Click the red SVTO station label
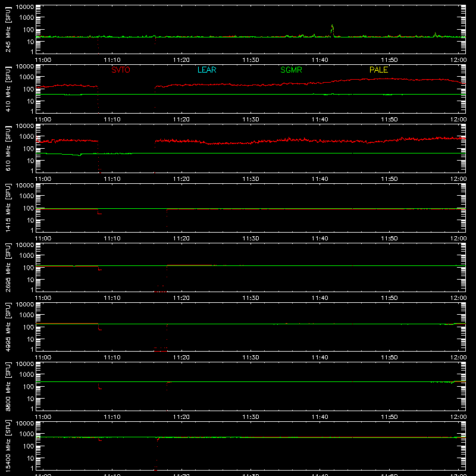 point(121,70)
